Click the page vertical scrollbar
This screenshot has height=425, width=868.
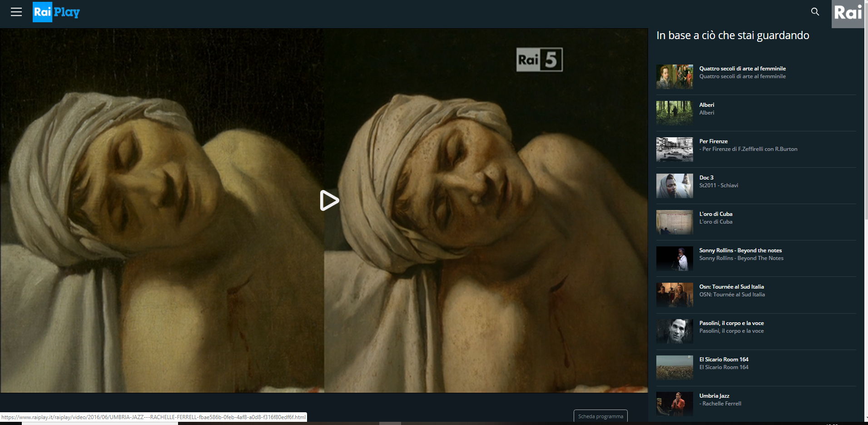[x=866, y=182]
